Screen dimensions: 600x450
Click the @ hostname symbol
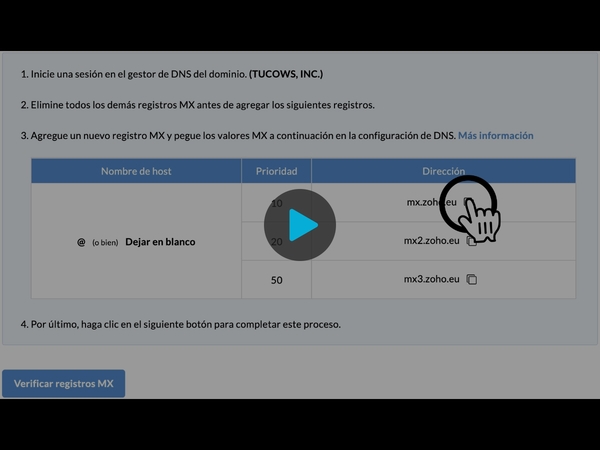pos(81,242)
